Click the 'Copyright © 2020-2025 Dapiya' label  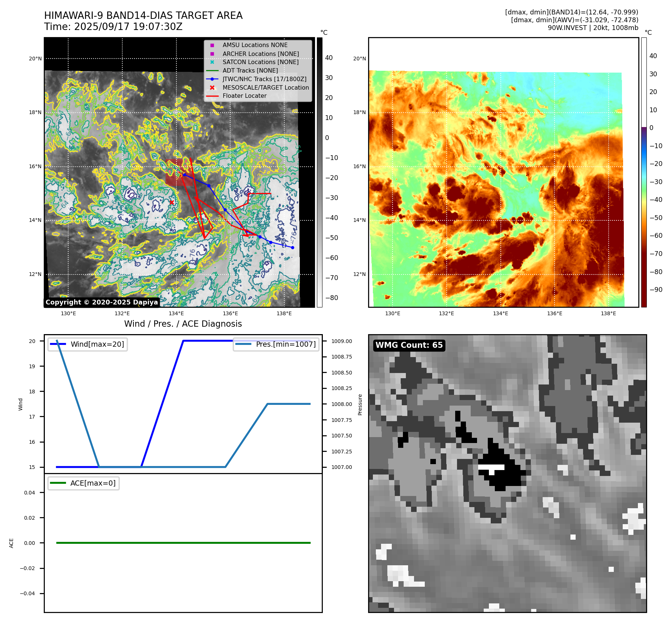click(102, 302)
